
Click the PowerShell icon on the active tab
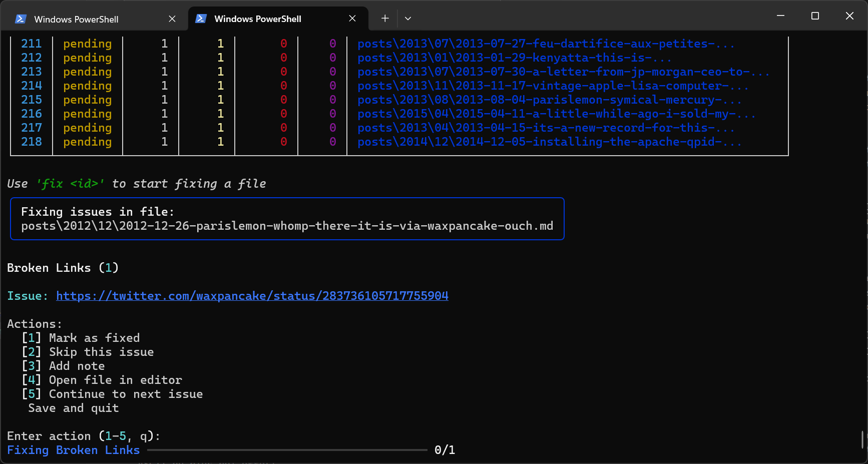(x=200, y=18)
